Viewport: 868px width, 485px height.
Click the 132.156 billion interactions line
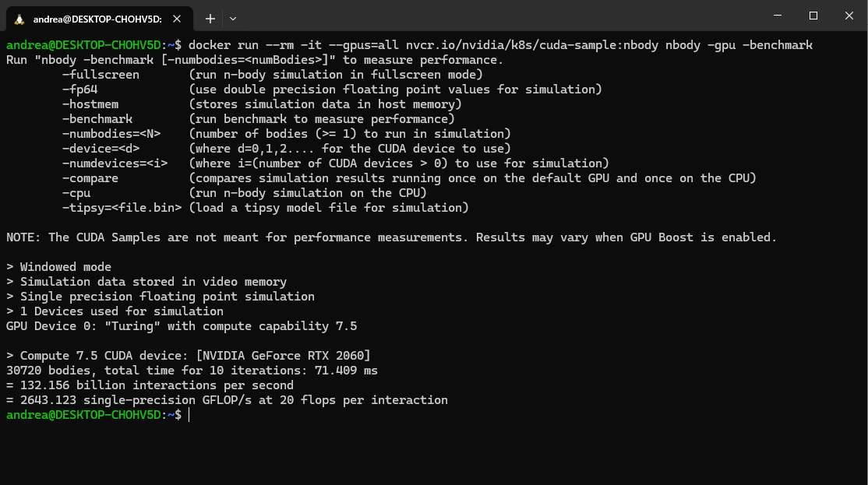click(148, 385)
